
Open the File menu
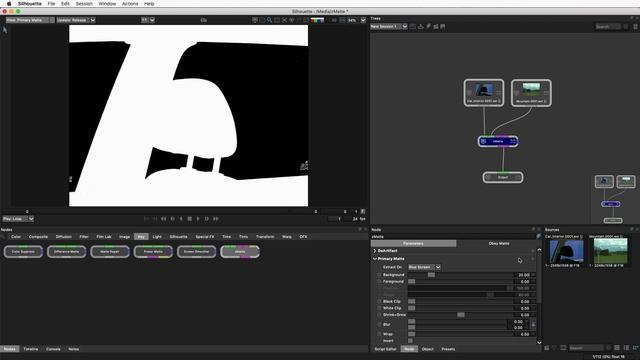[x=51, y=3]
